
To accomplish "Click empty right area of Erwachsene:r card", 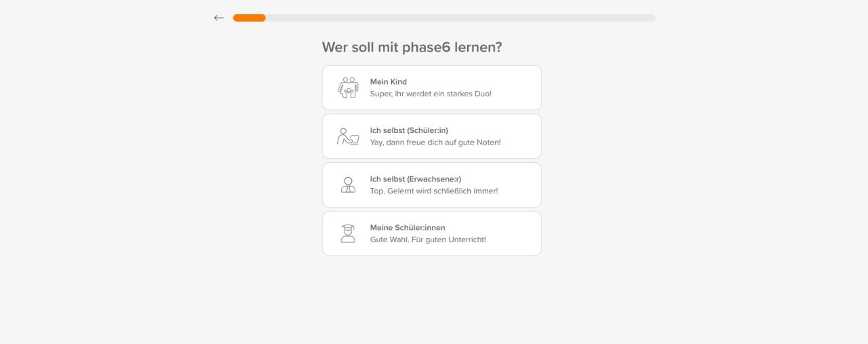I will tap(522, 185).
